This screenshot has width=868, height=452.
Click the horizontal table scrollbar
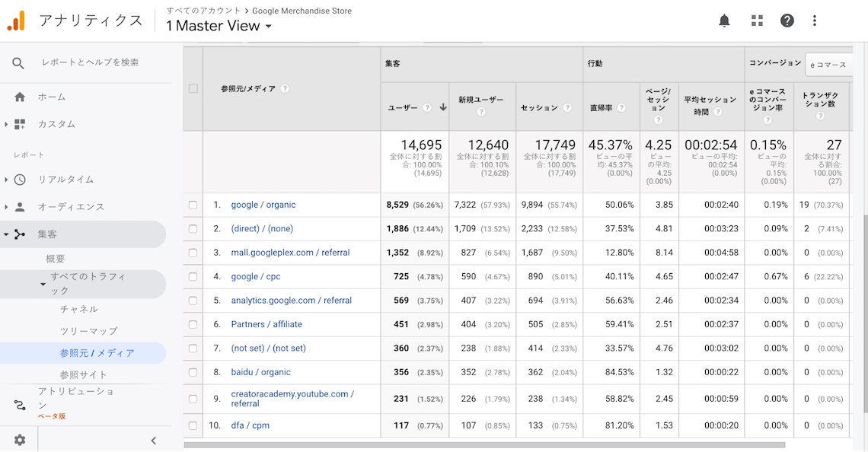tap(484, 445)
